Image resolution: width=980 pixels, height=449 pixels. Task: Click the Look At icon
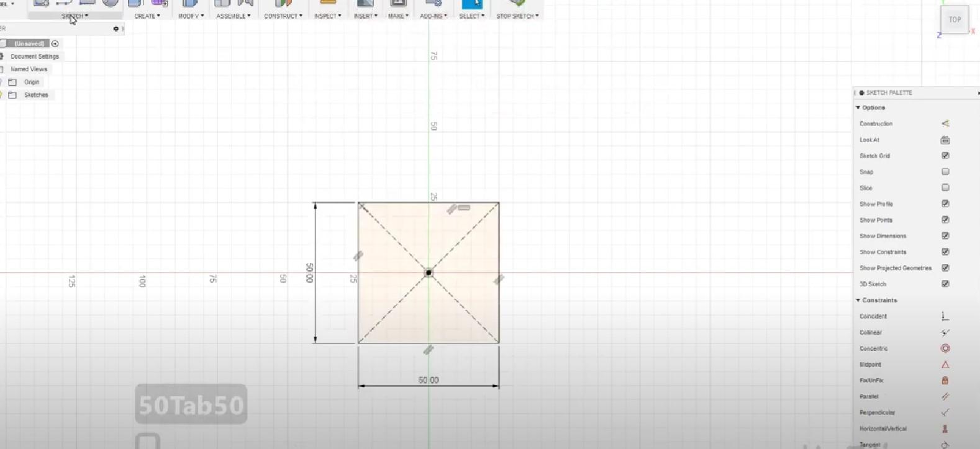tap(945, 140)
